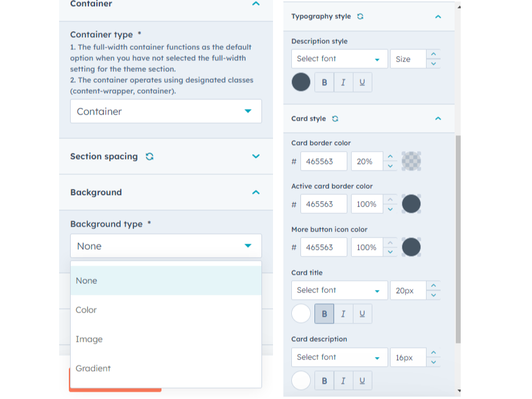
Task: Increase the Card title font size
Action: pos(433,286)
